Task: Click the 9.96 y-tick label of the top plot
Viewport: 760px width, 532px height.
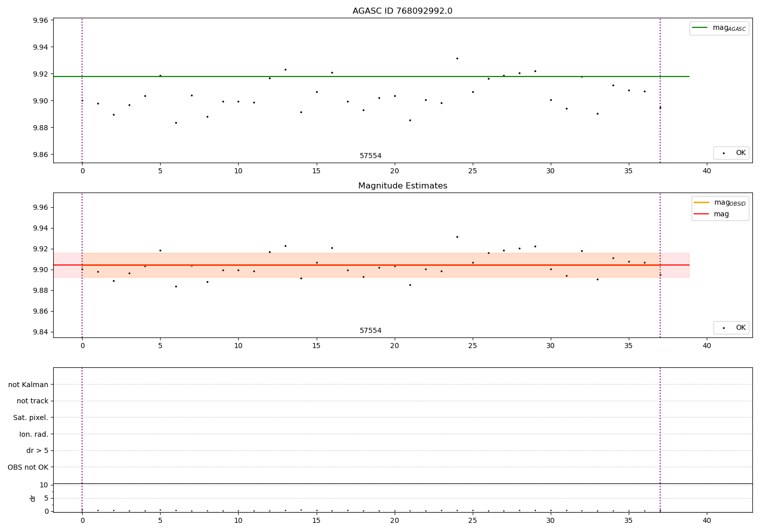Action: click(x=41, y=21)
